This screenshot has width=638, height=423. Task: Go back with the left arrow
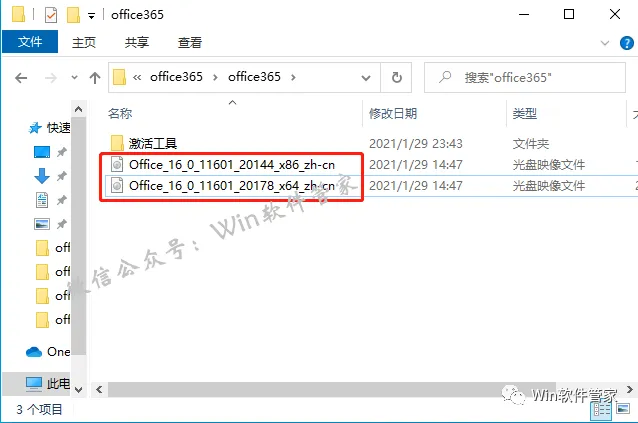21,77
